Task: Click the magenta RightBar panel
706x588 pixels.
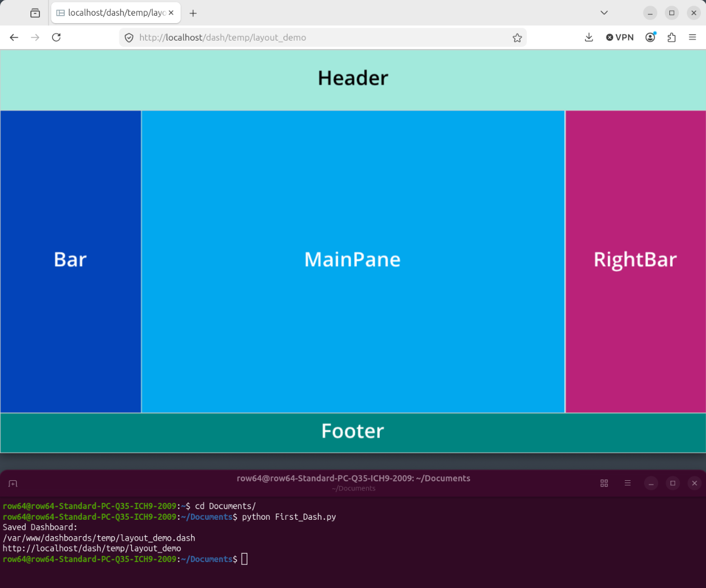Action: coord(636,262)
